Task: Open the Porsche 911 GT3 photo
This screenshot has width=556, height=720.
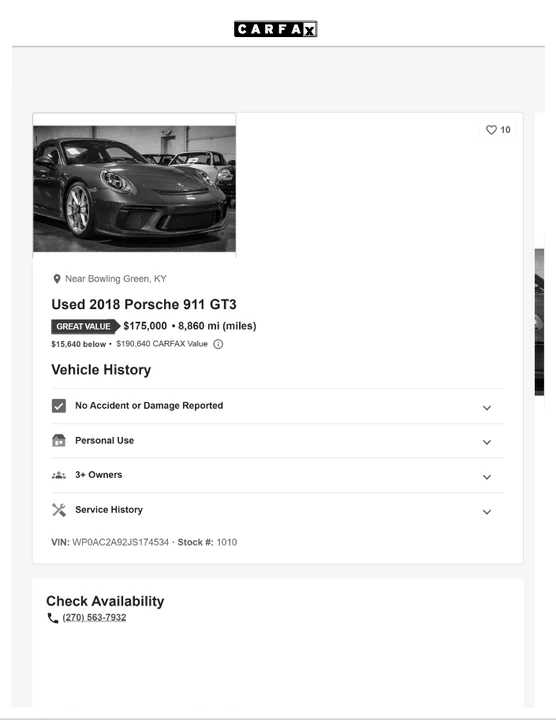Action: pos(135,188)
